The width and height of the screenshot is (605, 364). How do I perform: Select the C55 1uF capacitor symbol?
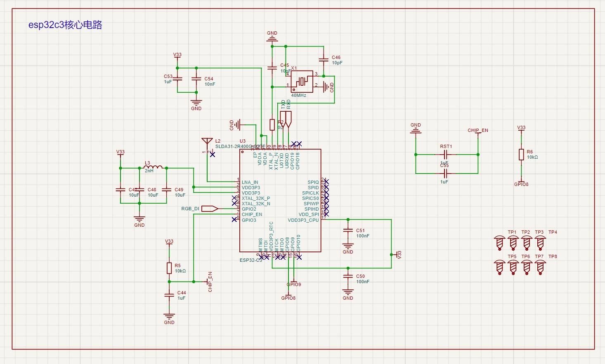tap(445, 174)
